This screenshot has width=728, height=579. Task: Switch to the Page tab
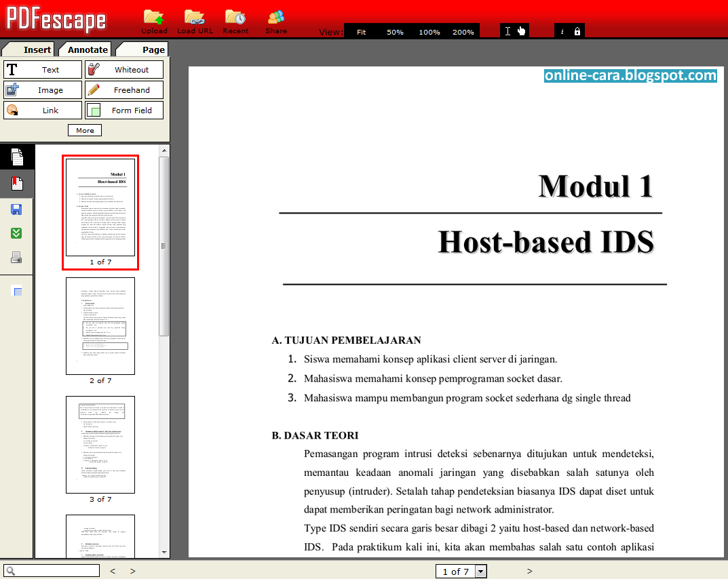point(142,49)
